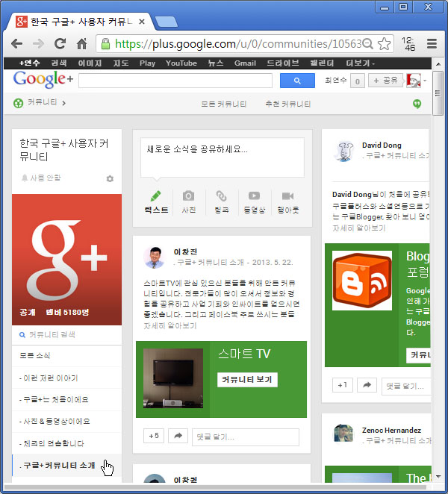Open 이찬진's profile photo
448x494 pixels.
point(154,257)
